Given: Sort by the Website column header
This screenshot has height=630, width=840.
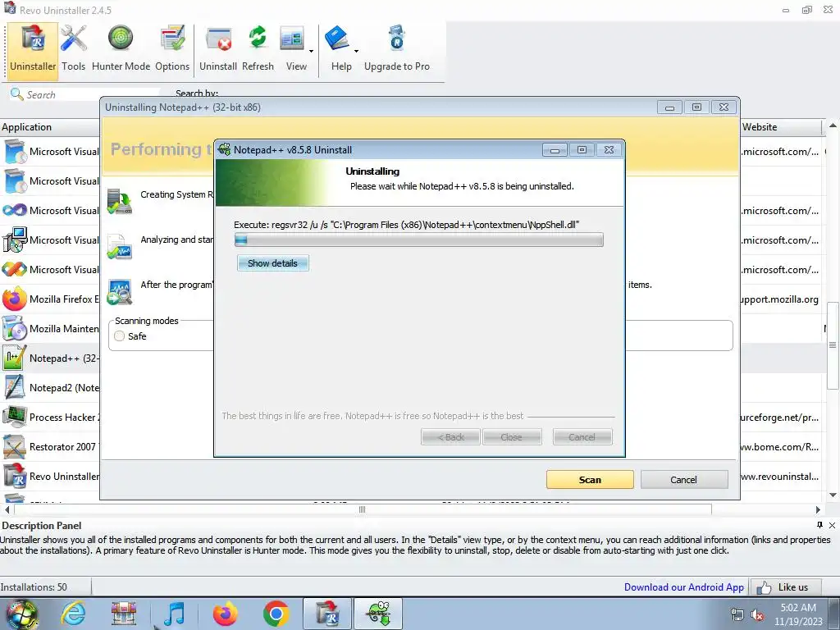Looking at the screenshot, I should [781, 127].
